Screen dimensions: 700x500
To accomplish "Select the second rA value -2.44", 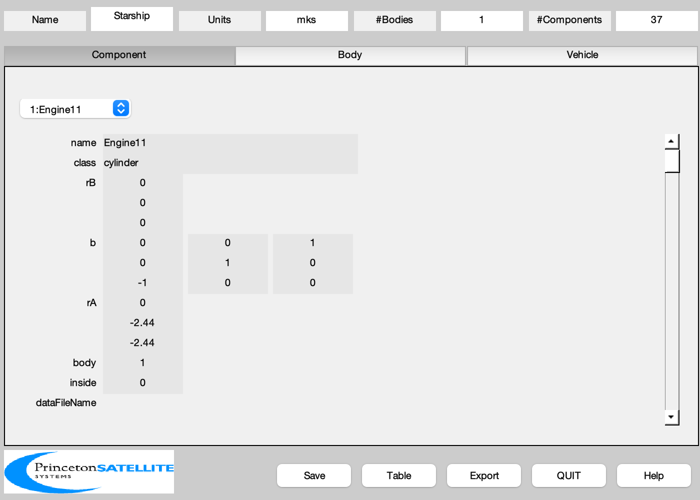I will coord(142,323).
